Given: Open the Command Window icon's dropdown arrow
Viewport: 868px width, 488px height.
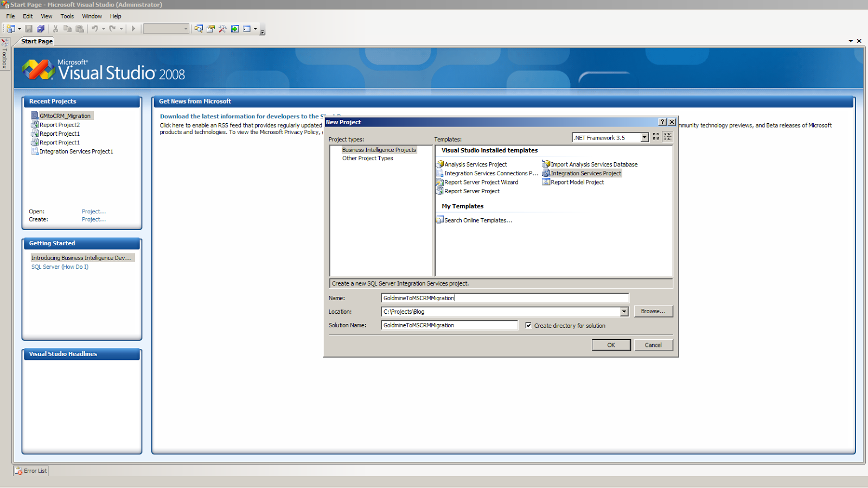Looking at the screenshot, I should [256, 29].
